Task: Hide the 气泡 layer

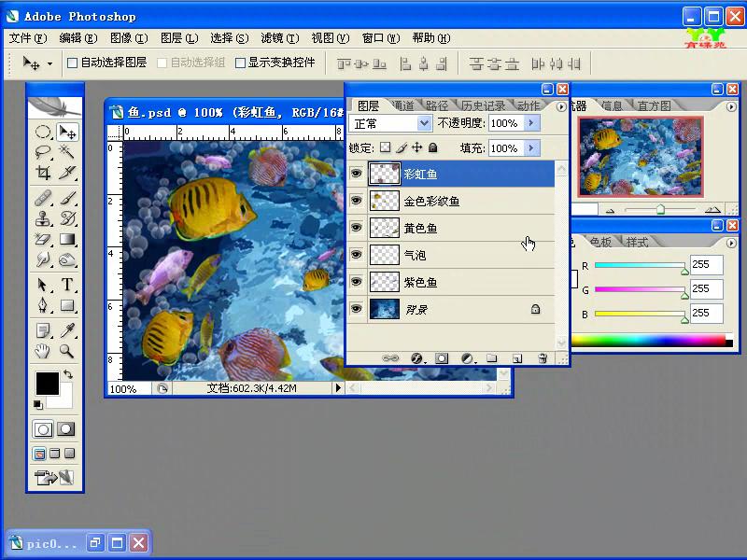Action: point(356,254)
